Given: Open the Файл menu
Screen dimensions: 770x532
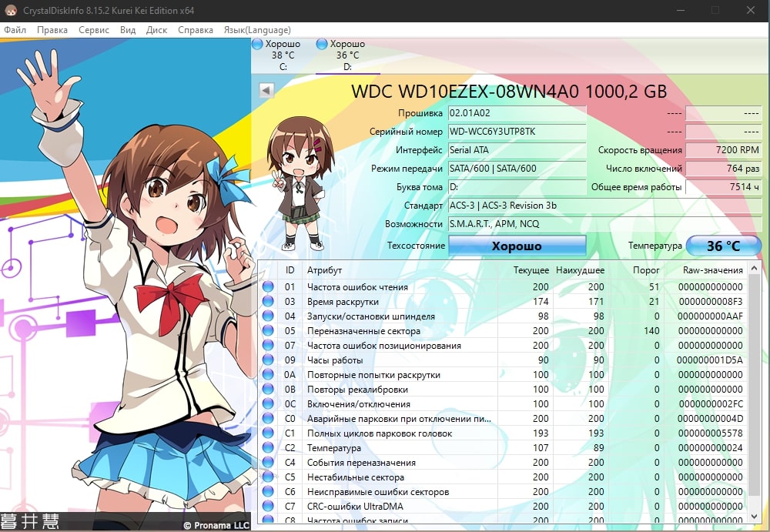Looking at the screenshot, I should pos(15,30).
